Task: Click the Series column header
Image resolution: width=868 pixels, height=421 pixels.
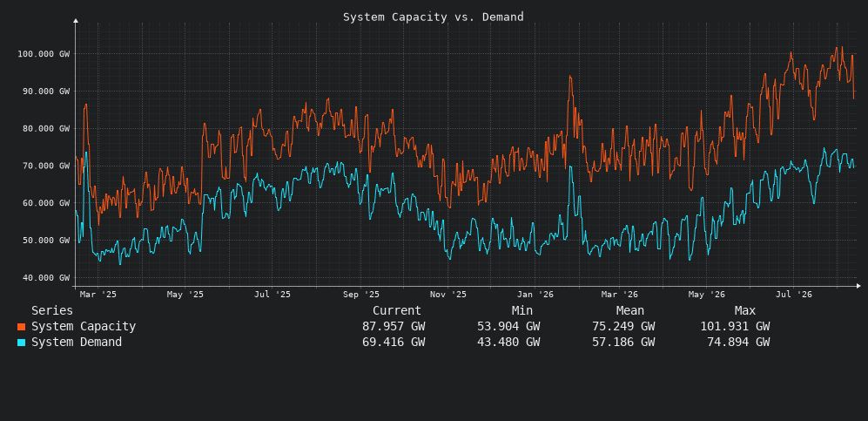Action: coord(52,311)
